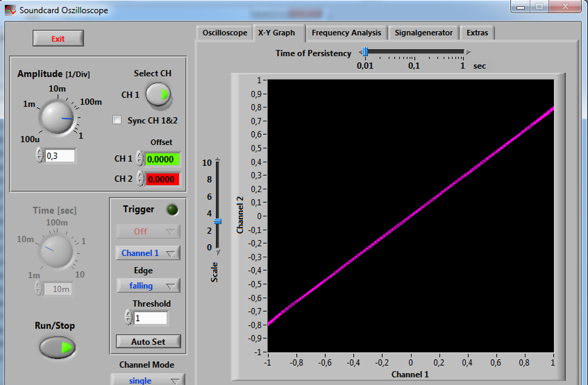Select the X-Y Graph tab

coord(279,33)
